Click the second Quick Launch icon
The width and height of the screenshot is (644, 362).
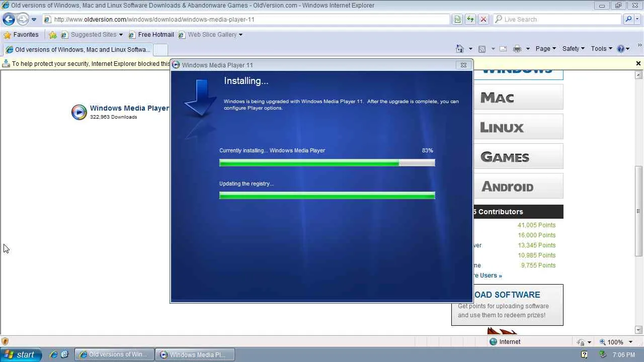pos(64,354)
